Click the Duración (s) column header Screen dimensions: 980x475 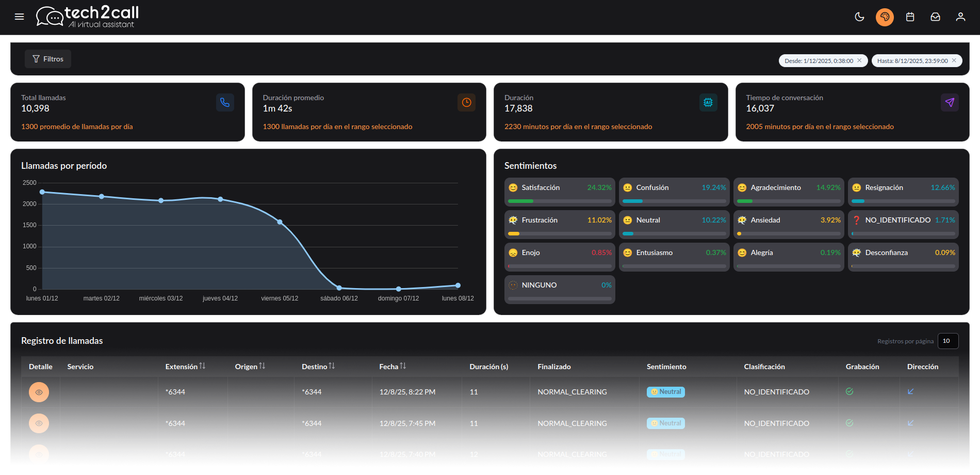point(489,367)
